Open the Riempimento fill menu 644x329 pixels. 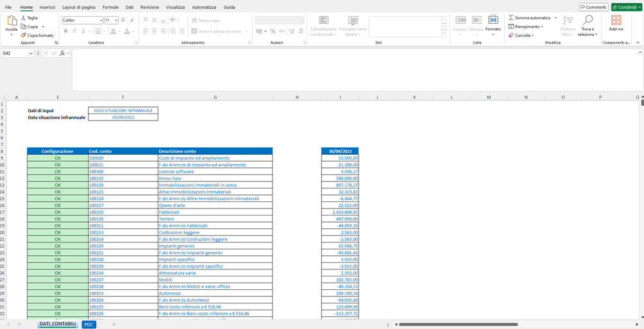point(526,27)
